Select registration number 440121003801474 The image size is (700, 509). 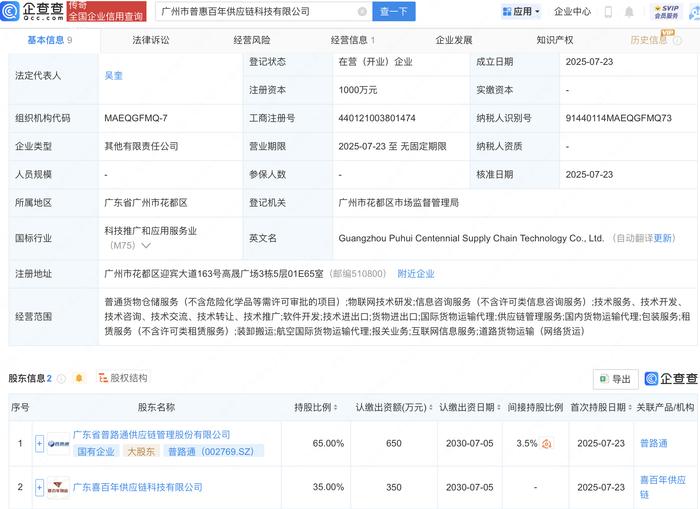pyautogui.click(x=377, y=118)
